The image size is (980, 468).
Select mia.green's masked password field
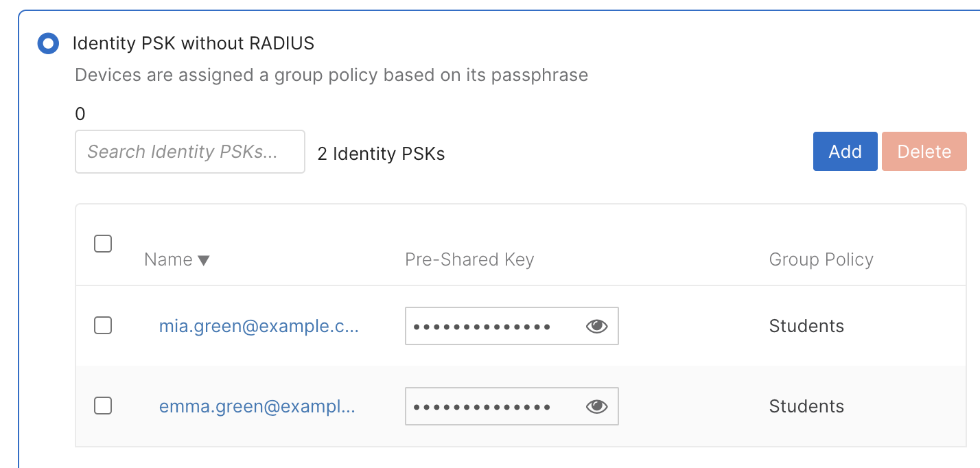pyautogui.click(x=494, y=326)
